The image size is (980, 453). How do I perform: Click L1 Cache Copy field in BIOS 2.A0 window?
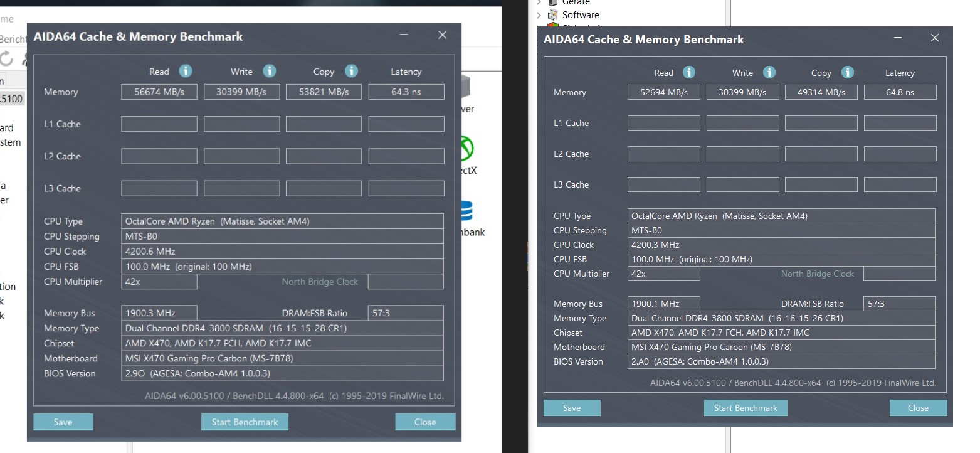[x=821, y=123]
